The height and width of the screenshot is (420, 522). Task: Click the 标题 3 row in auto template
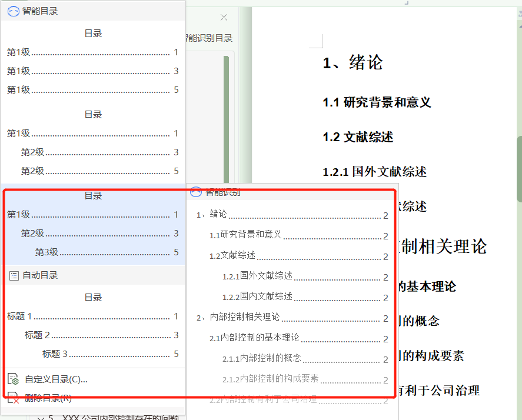(x=111, y=354)
